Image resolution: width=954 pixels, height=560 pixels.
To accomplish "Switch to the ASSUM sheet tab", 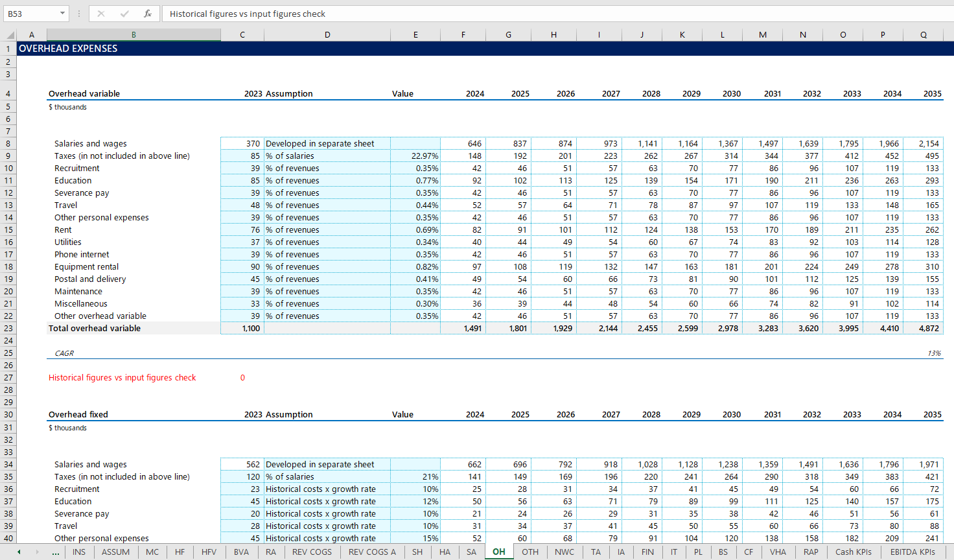I will pyautogui.click(x=115, y=552).
